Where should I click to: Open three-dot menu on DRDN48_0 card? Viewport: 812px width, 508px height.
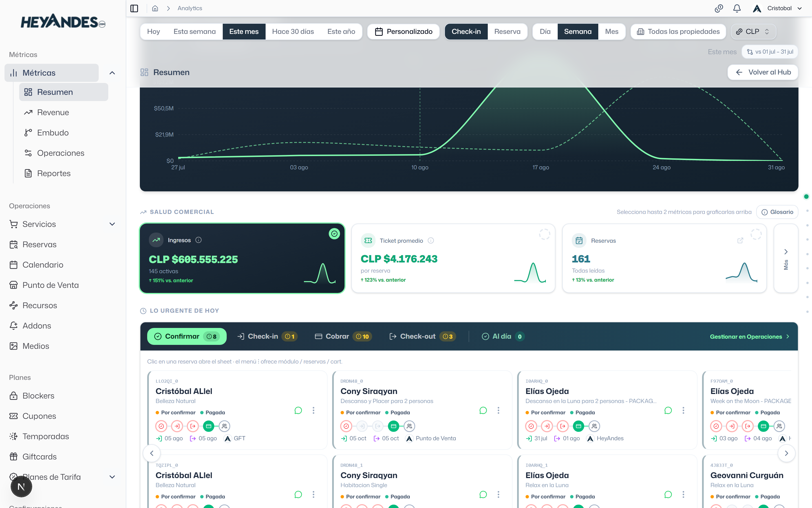click(x=498, y=410)
